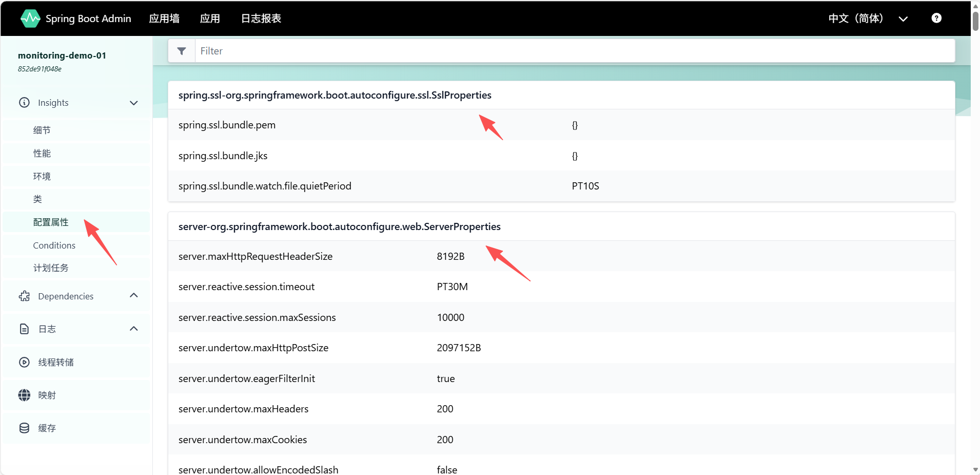The width and height of the screenshot is (980, 475).
Task: Click spring.ssl.bundle.jks property name
Action: [x=223, y=156]
